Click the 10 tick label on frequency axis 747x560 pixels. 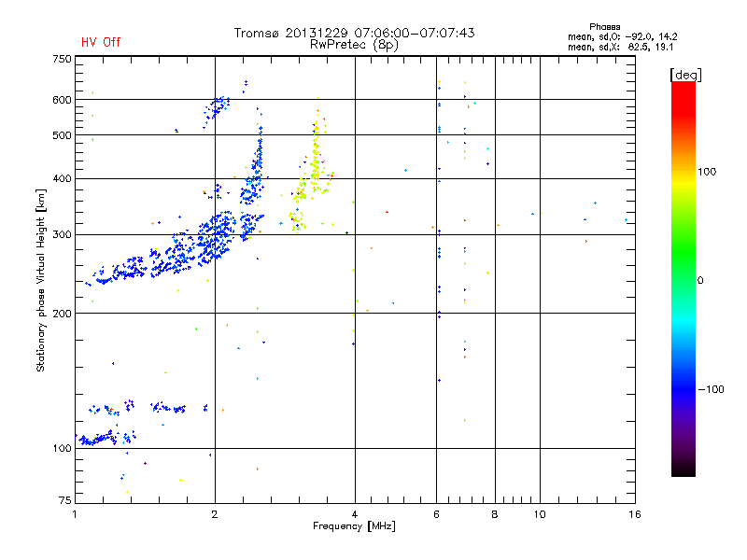pos(540,515)
